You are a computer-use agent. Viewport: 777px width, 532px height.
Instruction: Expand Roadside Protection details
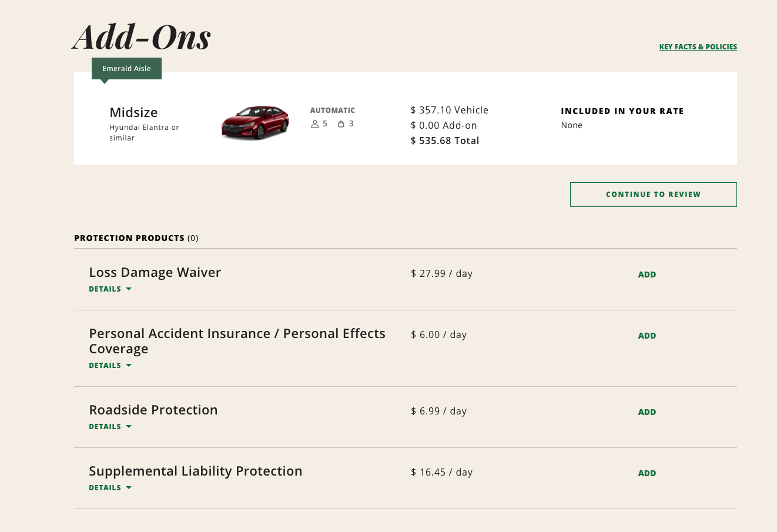(110, 427)
